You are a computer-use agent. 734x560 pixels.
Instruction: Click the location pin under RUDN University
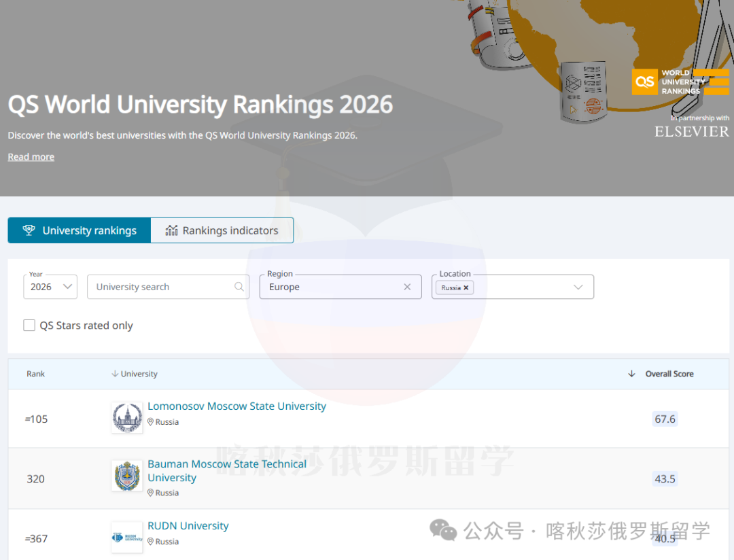(151, 541)
